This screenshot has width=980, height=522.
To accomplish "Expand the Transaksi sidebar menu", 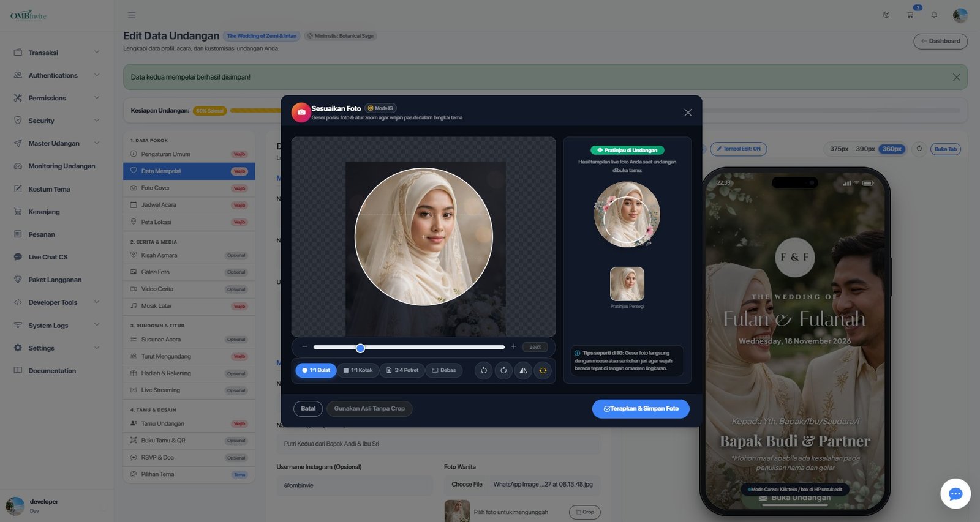I will pos(57,53).
